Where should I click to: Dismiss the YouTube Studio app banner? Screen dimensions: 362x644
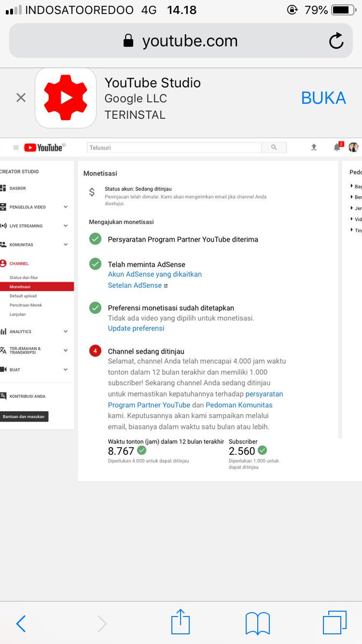(21, 98)
